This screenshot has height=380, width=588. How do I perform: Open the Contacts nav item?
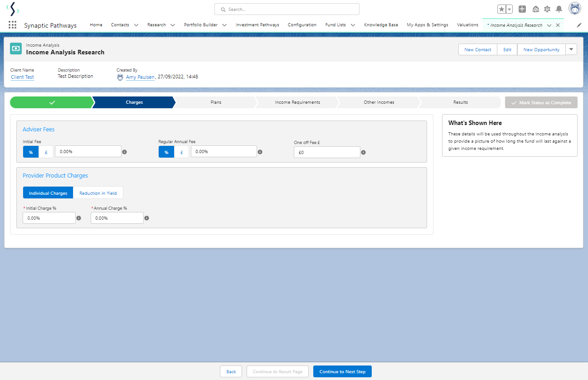click(120, 25)
